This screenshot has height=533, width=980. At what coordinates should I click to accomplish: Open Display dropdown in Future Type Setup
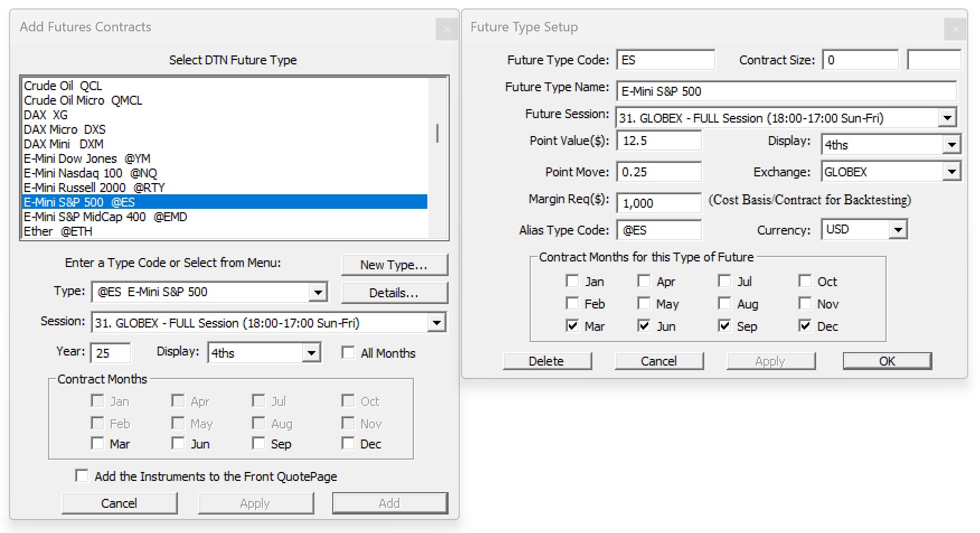(951, 144)
